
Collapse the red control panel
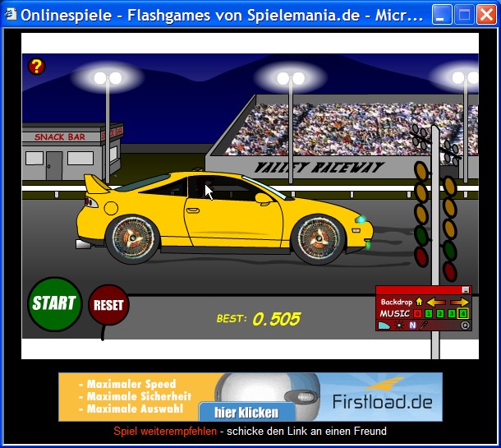click(x=466, y=290)
